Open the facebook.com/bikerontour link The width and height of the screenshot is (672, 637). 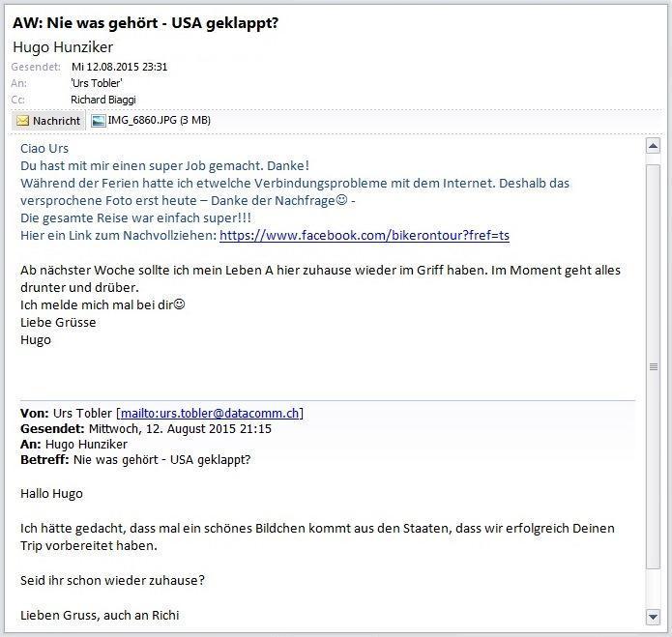click(x=365, y=235)
